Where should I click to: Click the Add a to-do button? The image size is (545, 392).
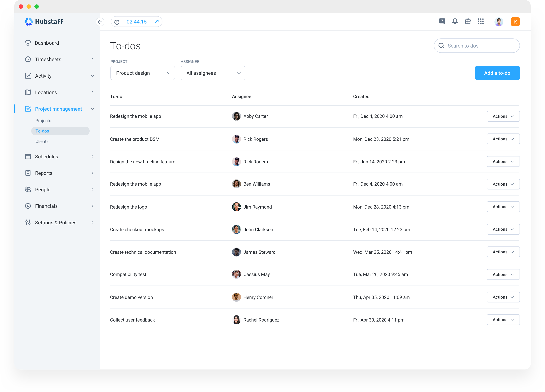click(497, 73)
